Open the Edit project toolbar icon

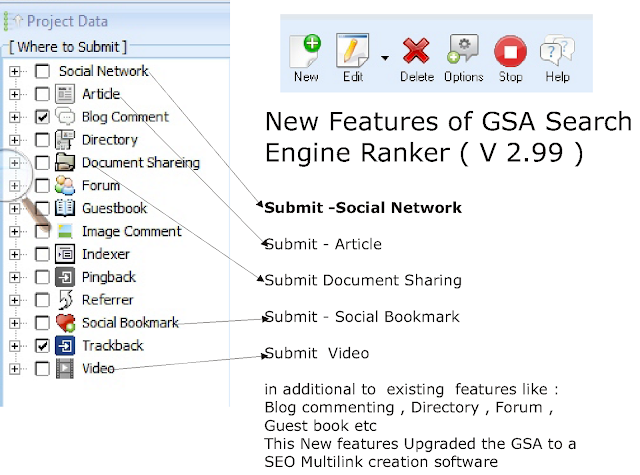click(x=352, y=51)
